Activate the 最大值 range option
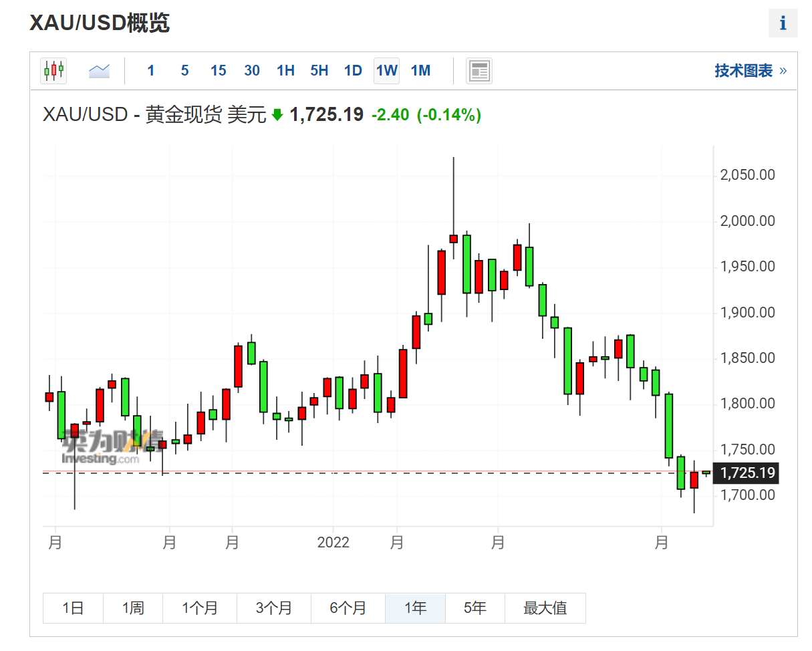The image size is (812, 651). 545,608
